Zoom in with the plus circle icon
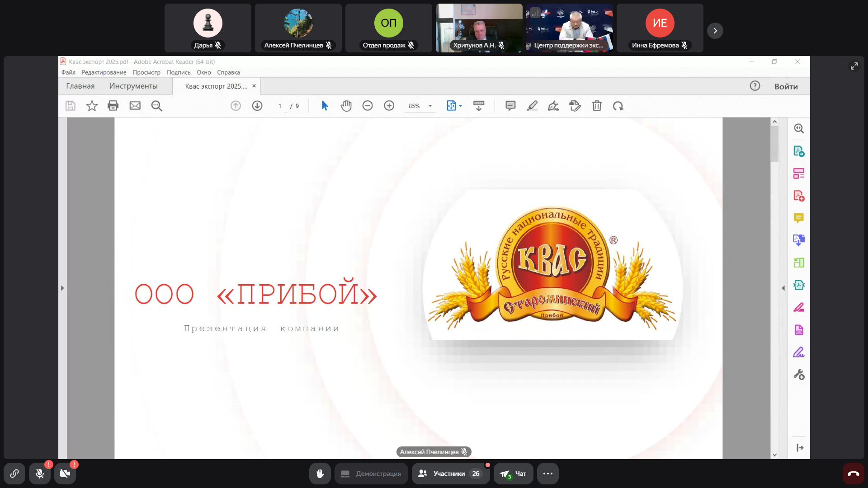 point(389,106)
